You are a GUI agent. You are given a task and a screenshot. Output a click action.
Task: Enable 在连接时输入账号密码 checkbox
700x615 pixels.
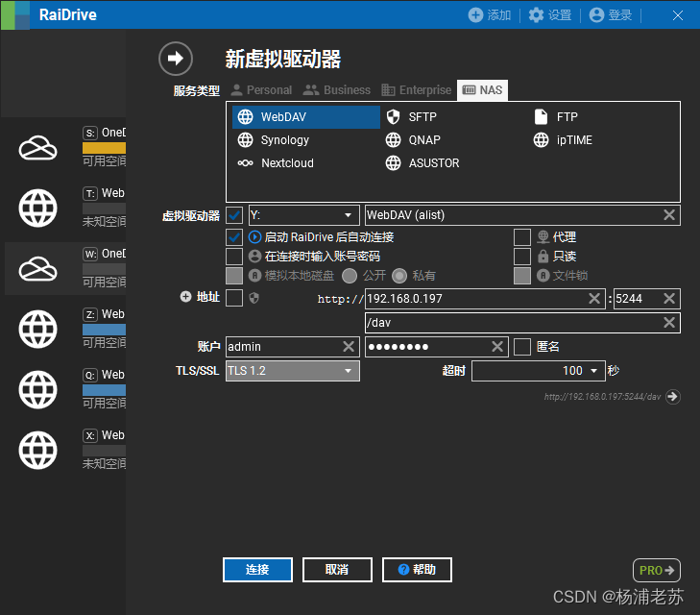coord(234,257)
